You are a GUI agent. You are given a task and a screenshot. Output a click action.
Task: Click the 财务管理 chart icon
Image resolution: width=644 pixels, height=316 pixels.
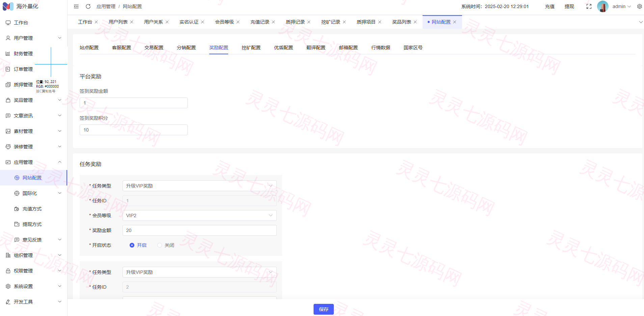[8, 54]
